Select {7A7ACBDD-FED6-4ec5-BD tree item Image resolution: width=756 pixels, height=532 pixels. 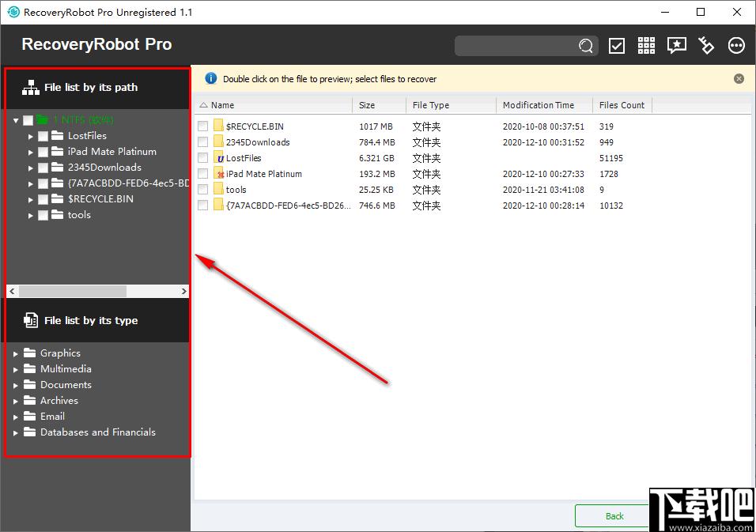point(128,183)
